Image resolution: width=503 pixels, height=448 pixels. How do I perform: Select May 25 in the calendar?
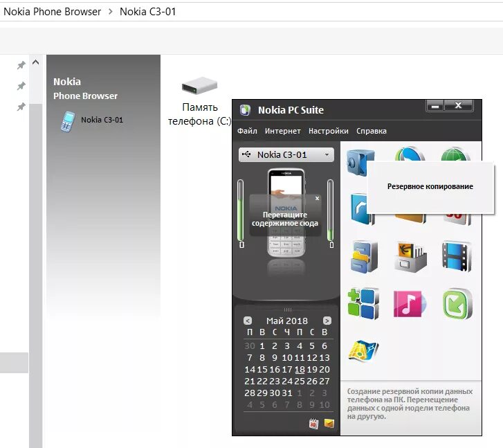[300, 382]
